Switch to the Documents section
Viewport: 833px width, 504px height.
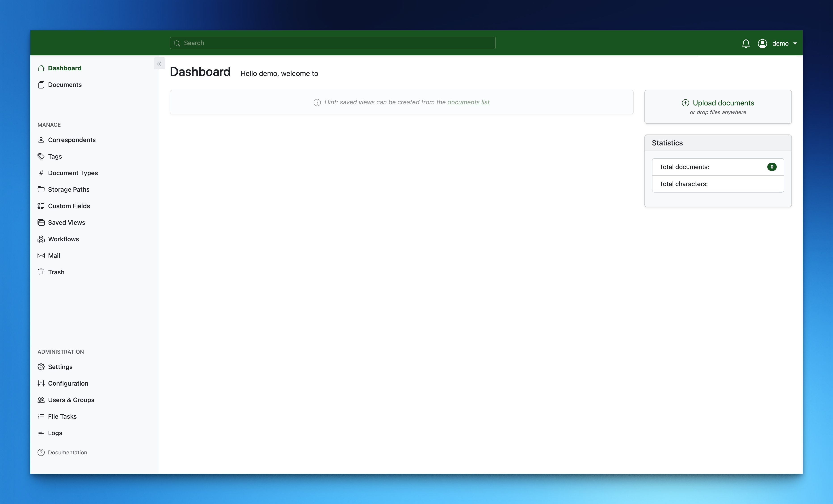pos(65,84)
